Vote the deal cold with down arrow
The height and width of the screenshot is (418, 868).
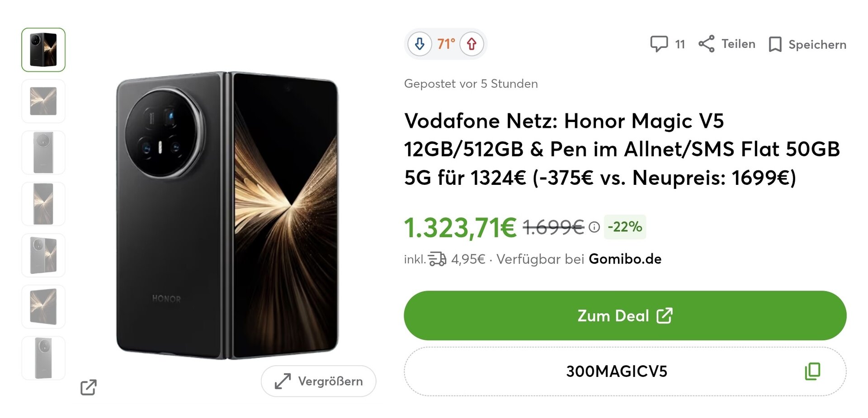[x=420, y=44]
